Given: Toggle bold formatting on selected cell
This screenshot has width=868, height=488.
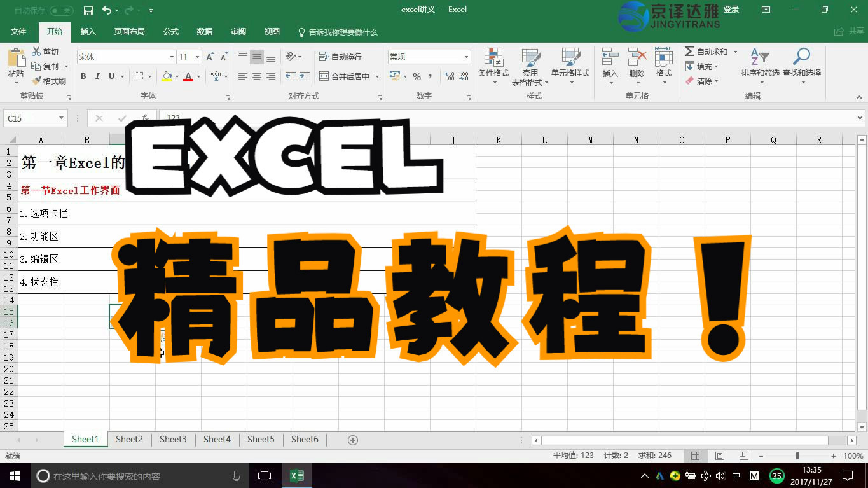Looking at the screenshot, I should [x=83, y=76].
